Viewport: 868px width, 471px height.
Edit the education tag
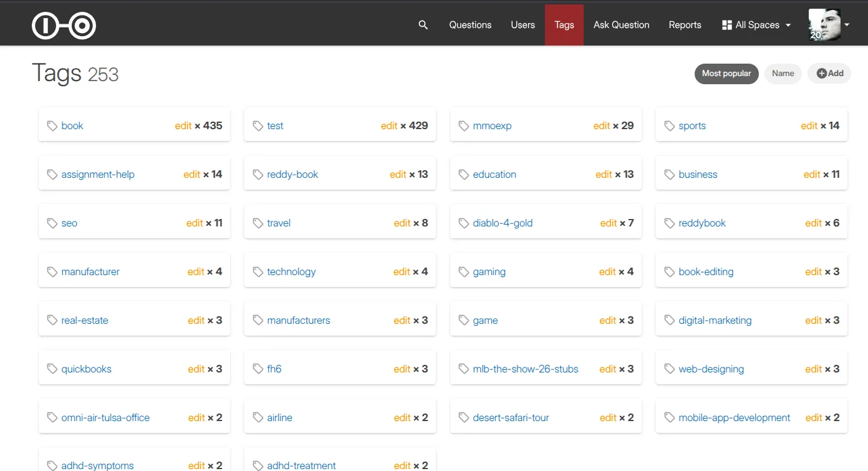pos(604,175)
